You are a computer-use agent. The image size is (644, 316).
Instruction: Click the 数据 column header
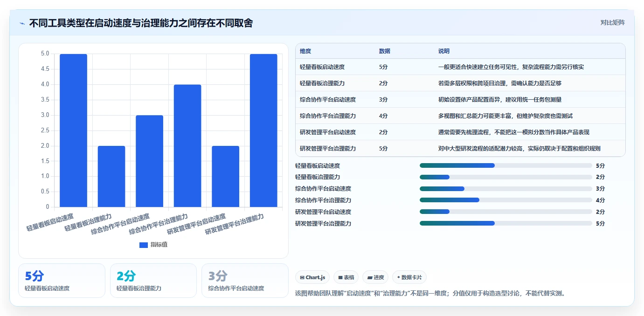pyautogui.click(x=385, y=51)
